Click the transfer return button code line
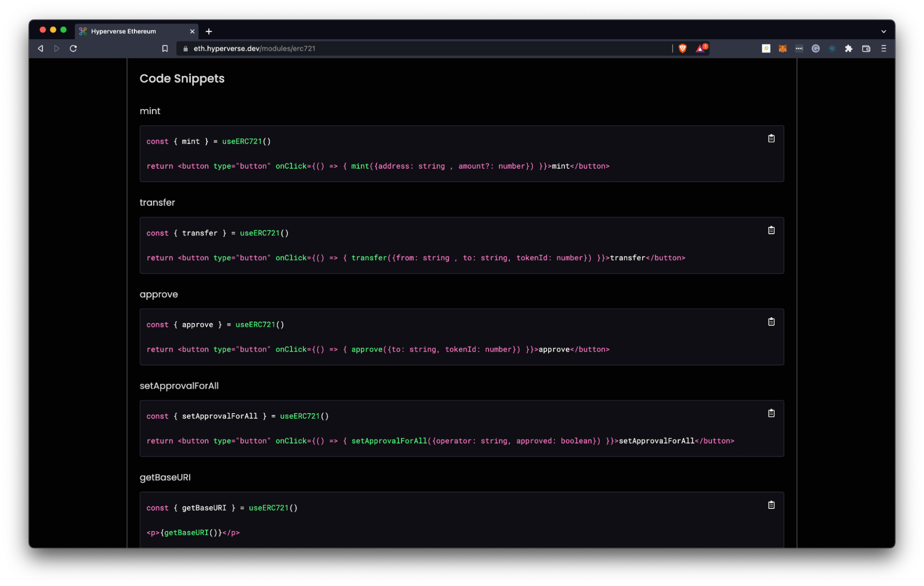924x586 pixels. 416,258
